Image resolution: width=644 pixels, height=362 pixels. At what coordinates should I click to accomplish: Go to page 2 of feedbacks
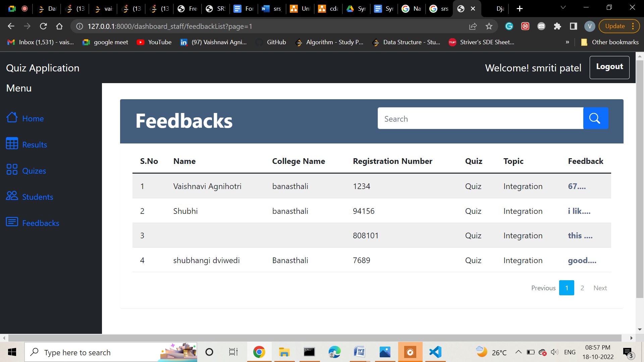[x=582, y=288]
